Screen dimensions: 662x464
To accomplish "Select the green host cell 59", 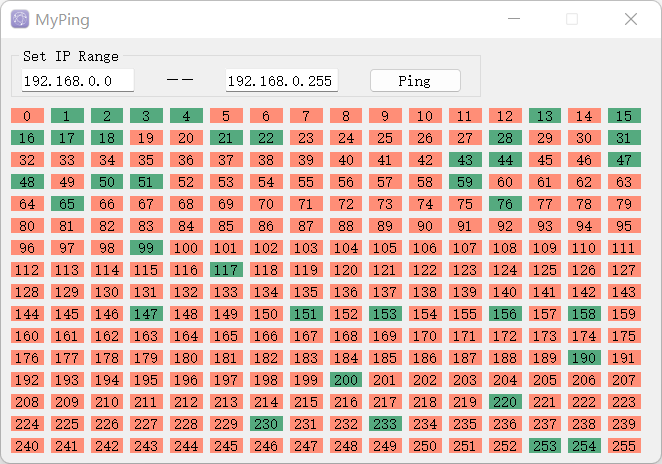I will 465,182.
